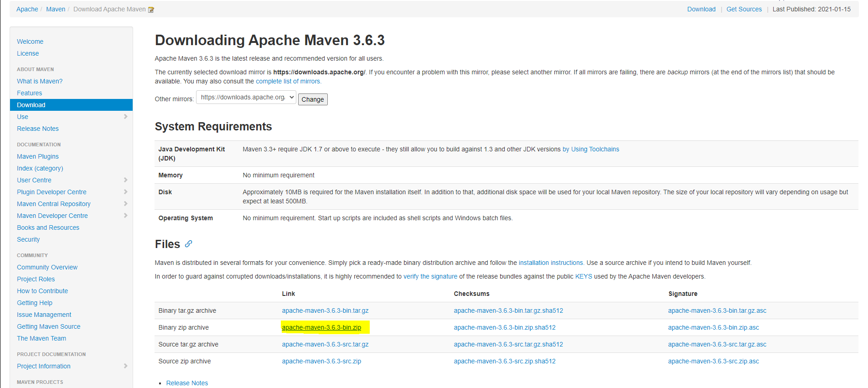Open apache-maven-3.6.3-src.zip.asc signature
This screenshot has height=388, width=868.
pyautogui.click(x=713, y=361)
